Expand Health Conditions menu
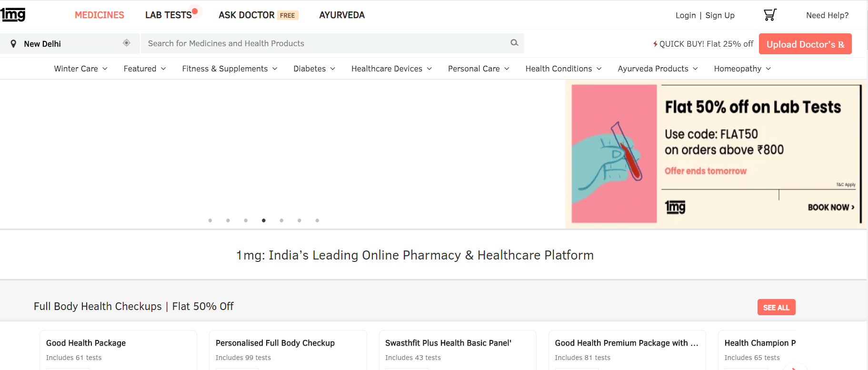The width and height of the screenshot is (868, 370). click(563, 69)
